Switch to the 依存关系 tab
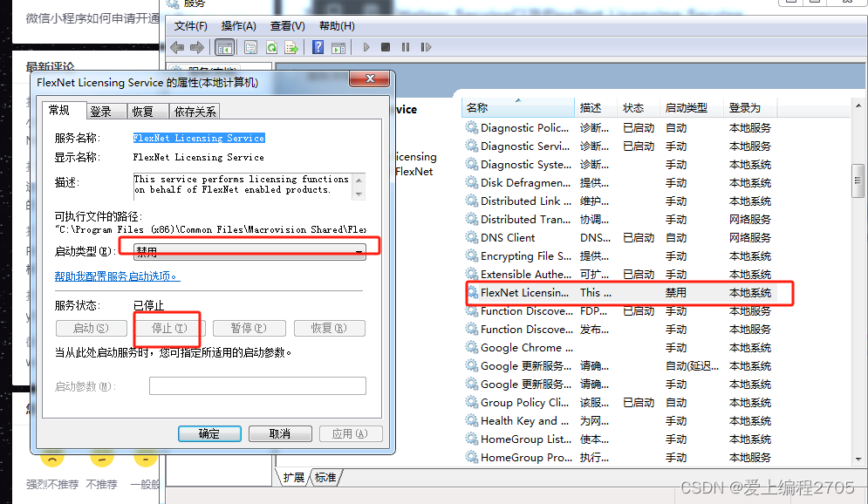This screenshot has height=504, width=868. click(x=195, y=112)
